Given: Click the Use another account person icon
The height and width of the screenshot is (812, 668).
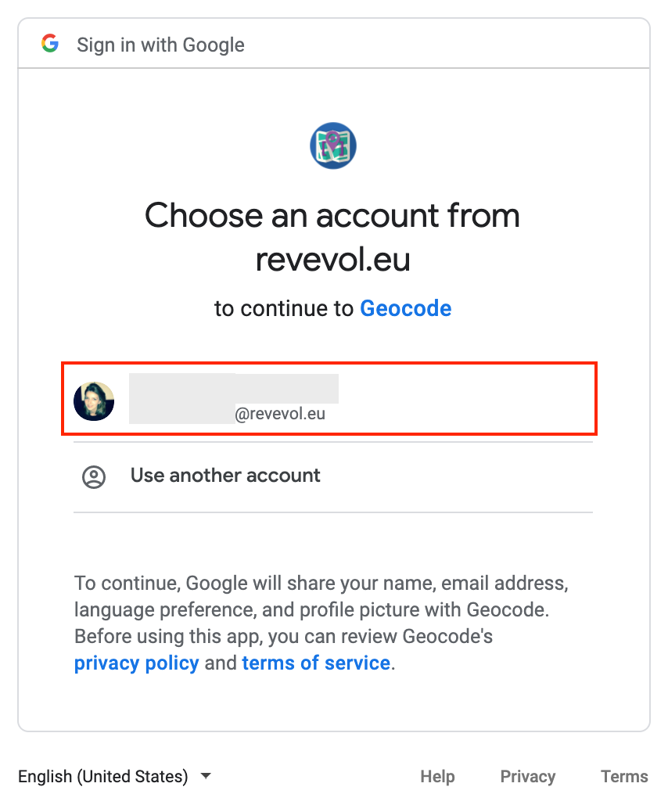Looking at the screenshot, I should pos(94,477).
